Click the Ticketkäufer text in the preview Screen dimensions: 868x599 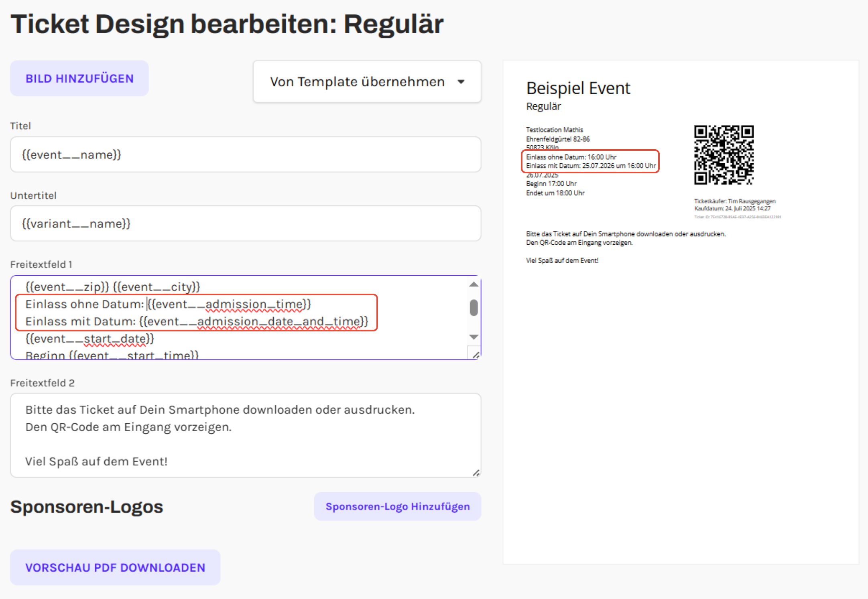pos(734,201)
